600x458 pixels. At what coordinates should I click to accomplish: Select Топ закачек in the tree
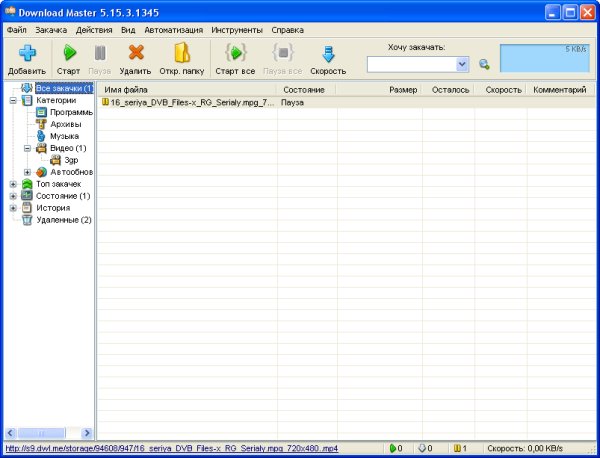tap(59, 184)
